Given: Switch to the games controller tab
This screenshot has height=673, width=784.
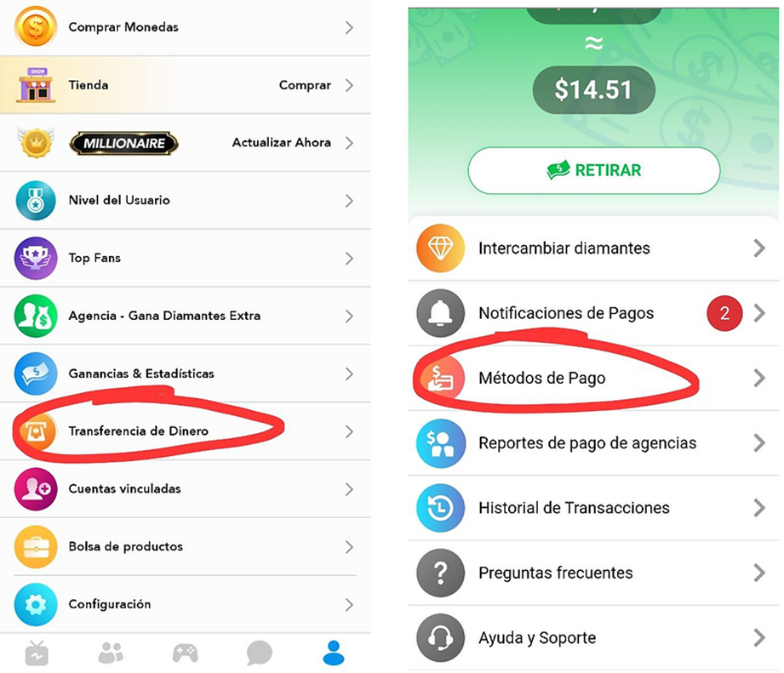Looking at the screenshot, I should 185,653.
